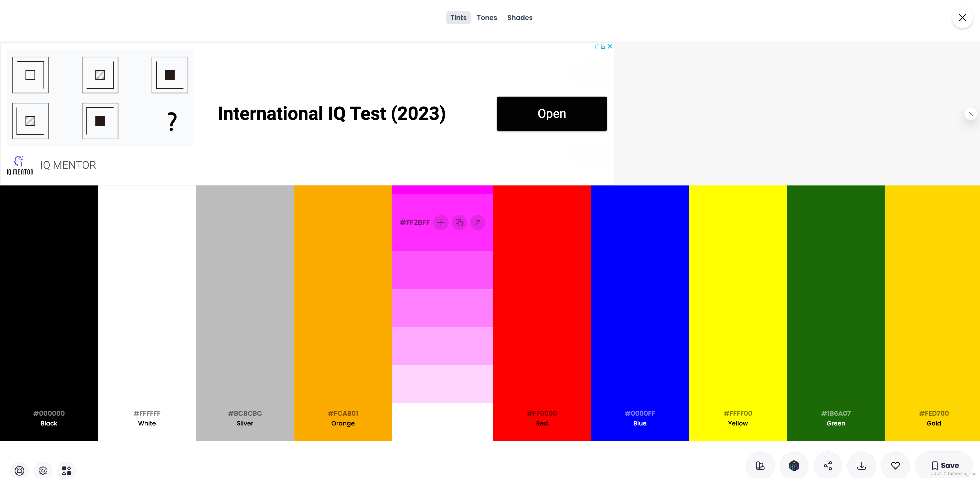
Task: Click the Open button in ad
Action: [551, 113]
